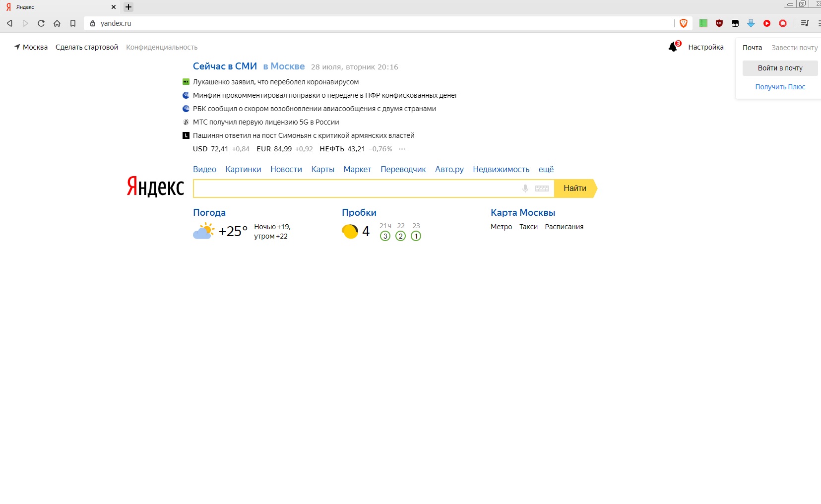Open the Недвижимость service

pos(501,169)
